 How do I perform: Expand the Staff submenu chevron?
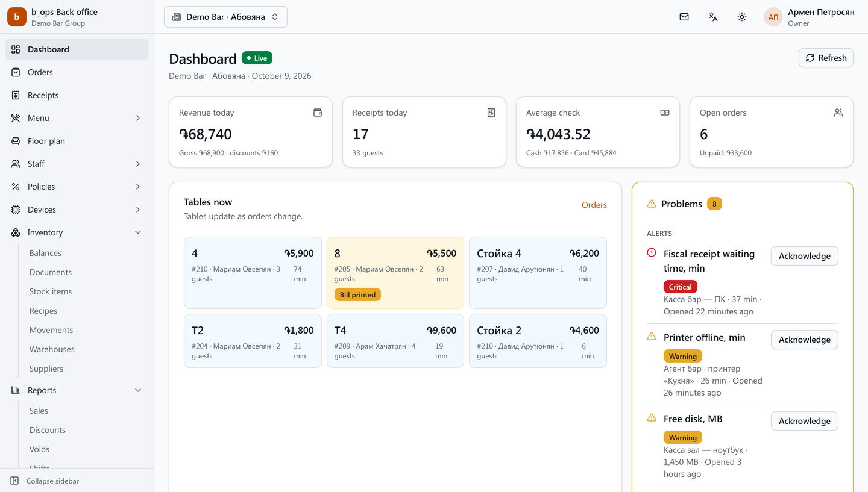point(138,164)
